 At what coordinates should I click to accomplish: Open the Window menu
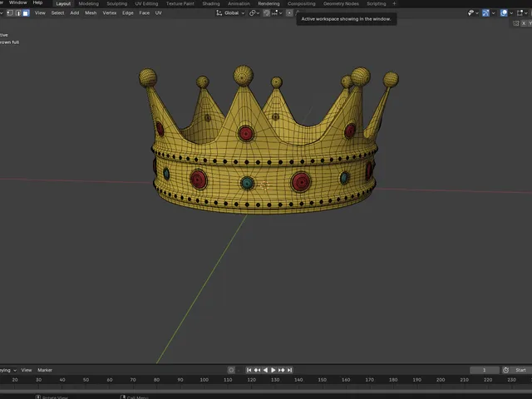coord(18,2)
